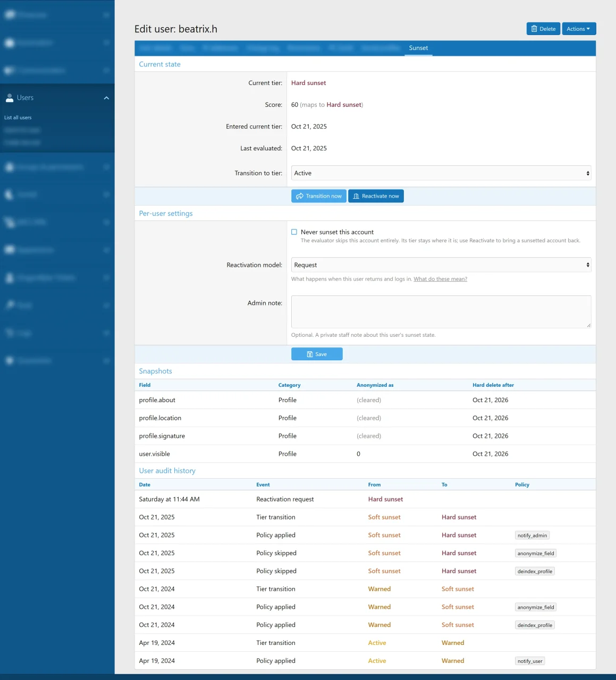
Task: Click the Save button
Action: (x=317, y=354)
